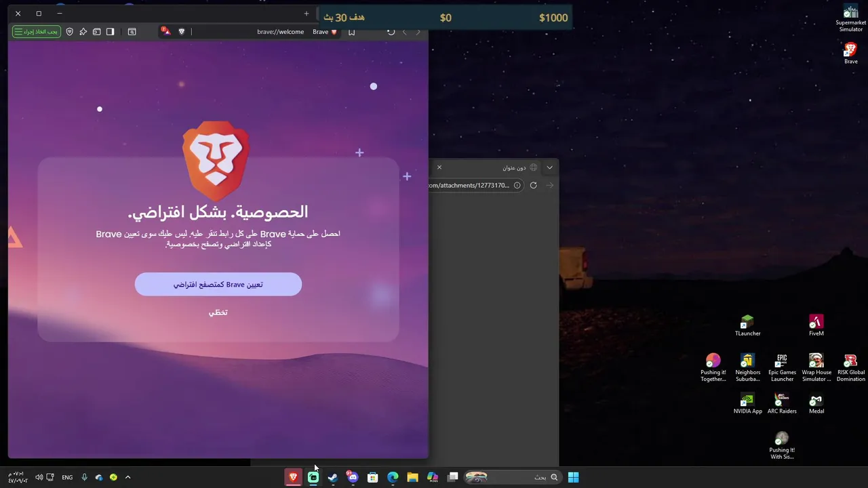The width and height of the screenshot is (868, 488).
Task: Open Steam from the taskbar
Action: [333, 477]
